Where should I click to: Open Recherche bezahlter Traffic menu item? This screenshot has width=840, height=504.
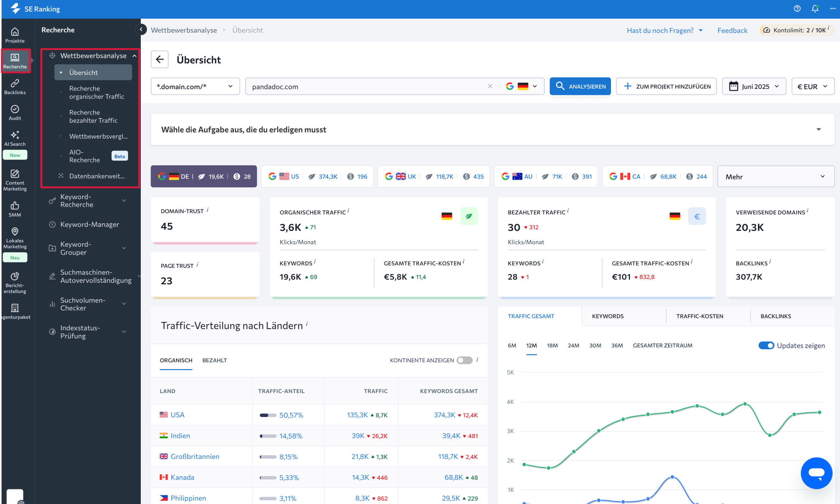[x=93, y=116]
